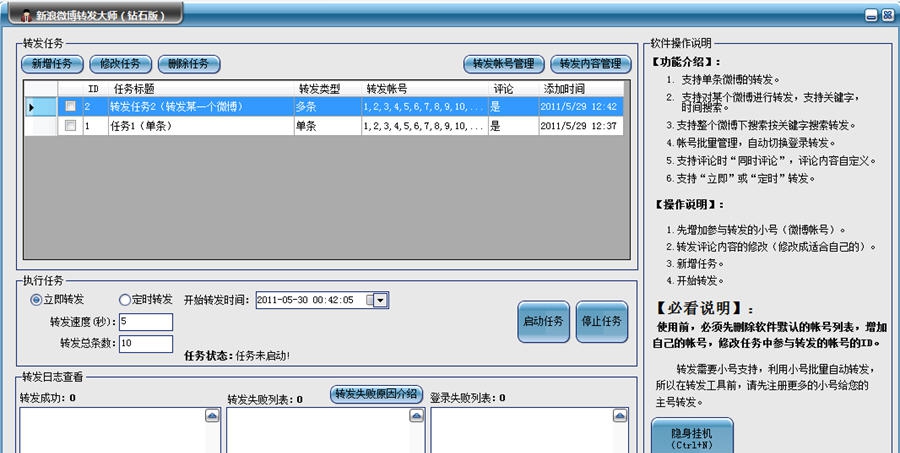The width and height of the screenshot is (900, 453).
Task: Start tasks with 启动任务 button
Action: pyautogui.click(x=544, y=322)
